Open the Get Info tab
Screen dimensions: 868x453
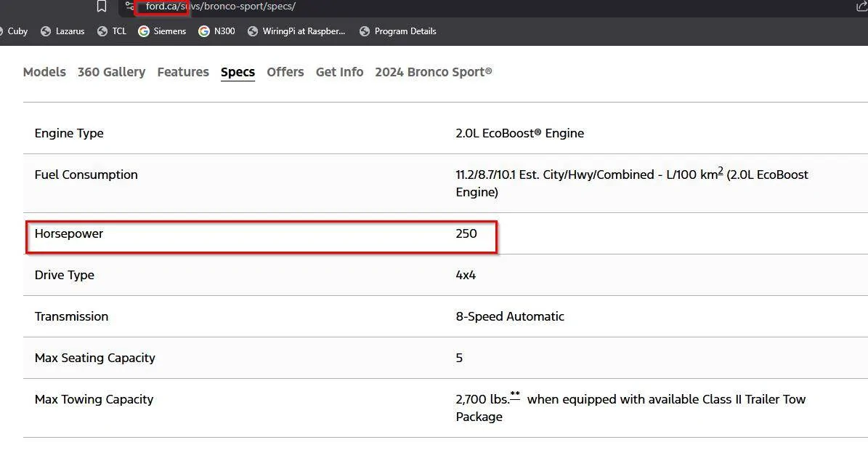(x=339, y=72)
